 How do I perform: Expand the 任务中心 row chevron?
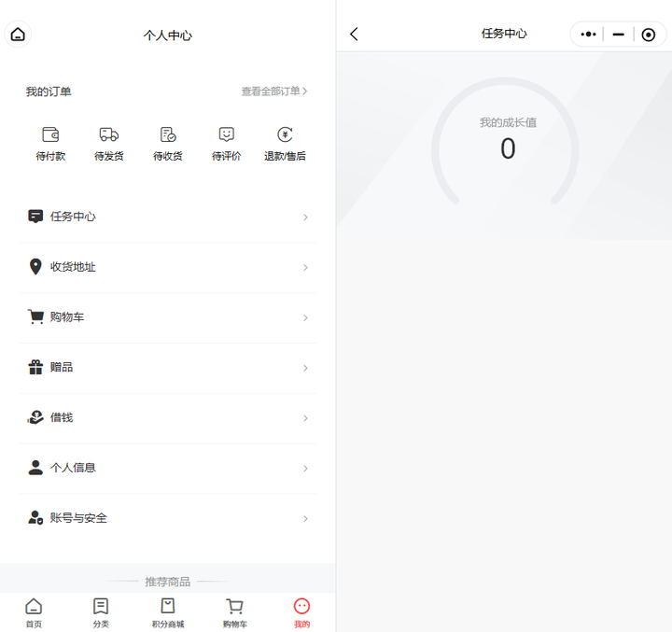tap(305, 218)
